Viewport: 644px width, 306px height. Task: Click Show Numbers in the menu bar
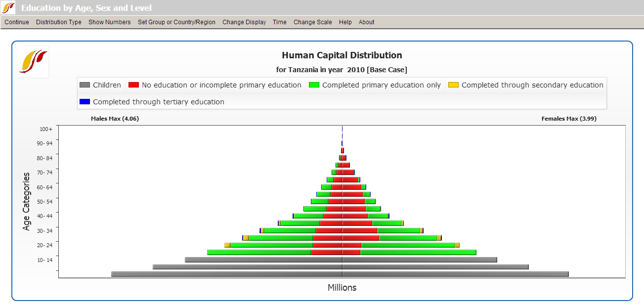(x=109, y=22)
